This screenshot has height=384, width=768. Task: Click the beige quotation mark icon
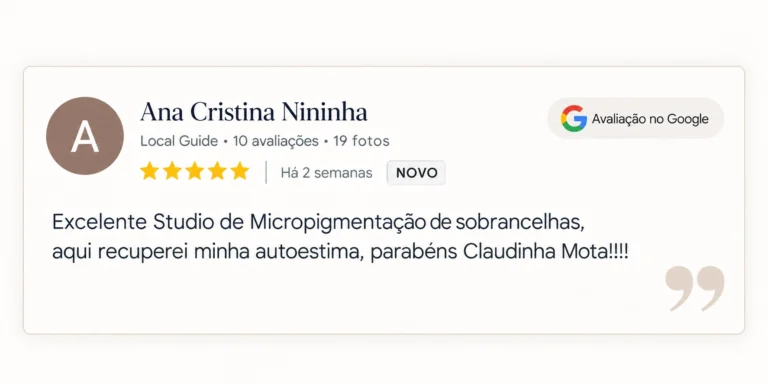pos(695,288)
